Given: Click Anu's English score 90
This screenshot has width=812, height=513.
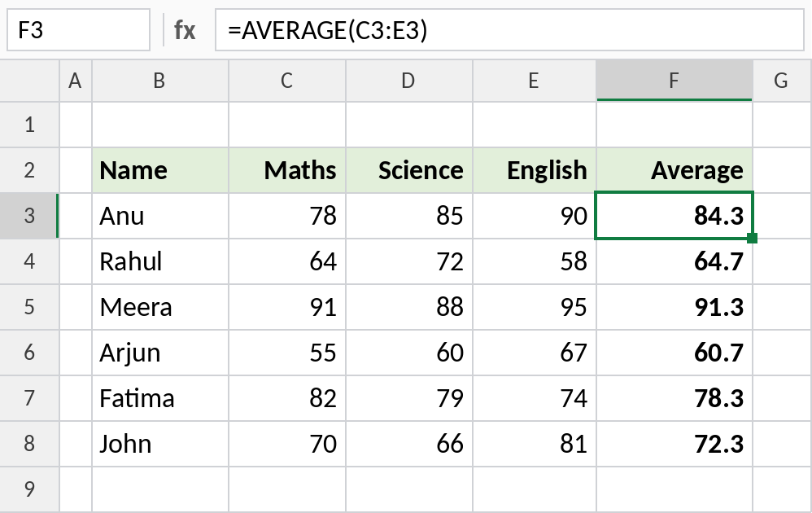Looking at the screenshot, I should (x=535, y=216).
